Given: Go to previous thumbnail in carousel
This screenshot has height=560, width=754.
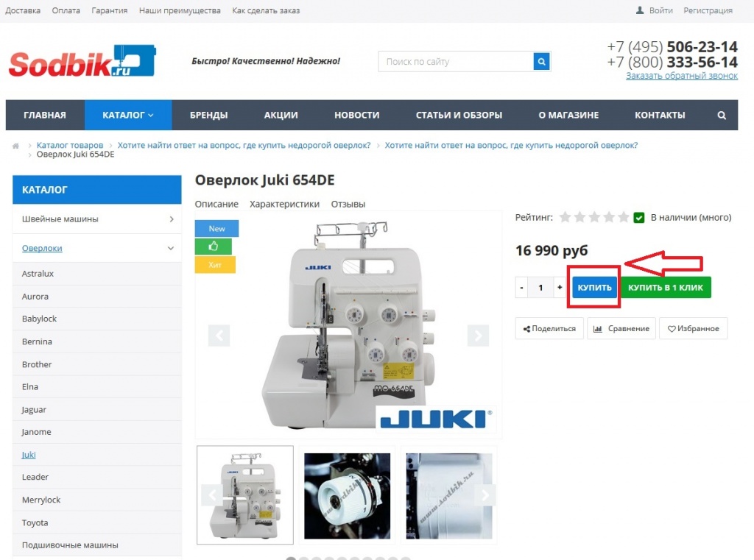Looking at the screenshot, I should [212, 495].
